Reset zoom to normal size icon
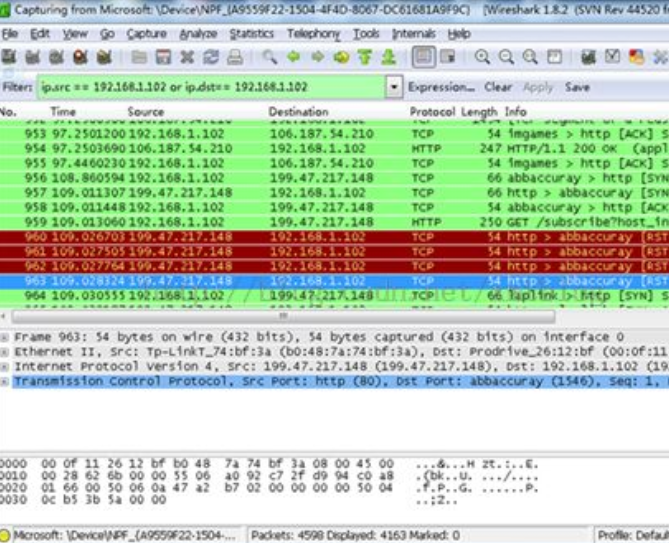This screenshot has height=547, width=669. pos(530,57)
